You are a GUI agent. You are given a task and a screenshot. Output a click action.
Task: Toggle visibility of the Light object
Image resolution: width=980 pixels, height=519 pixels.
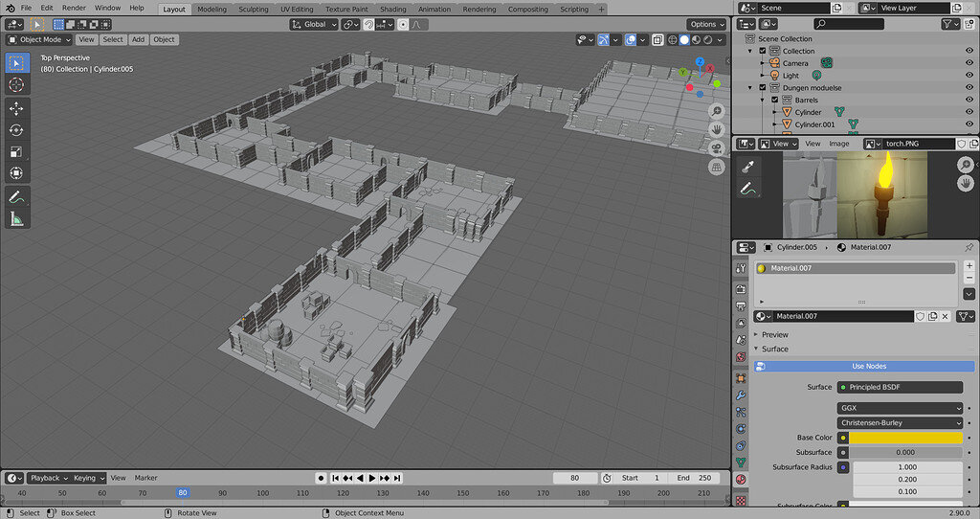969,76
